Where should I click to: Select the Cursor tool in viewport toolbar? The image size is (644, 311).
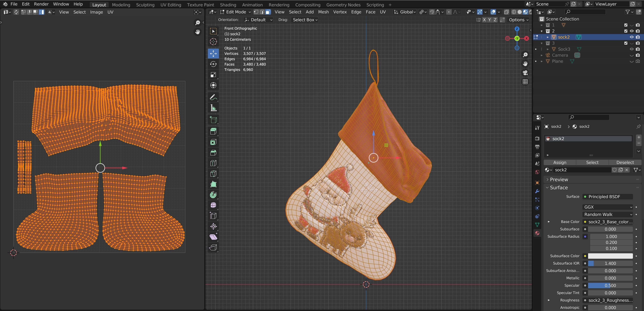[x=213, y=41]
